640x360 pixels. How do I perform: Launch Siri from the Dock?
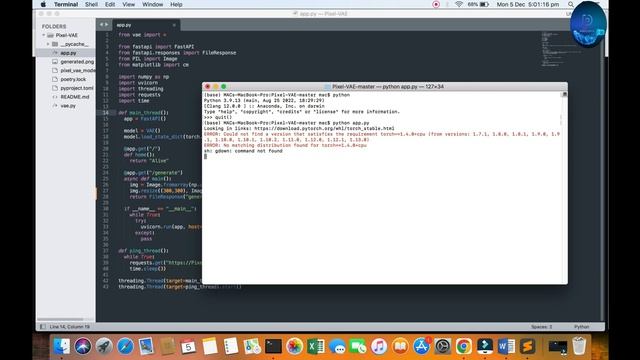(x=83, y=347)
